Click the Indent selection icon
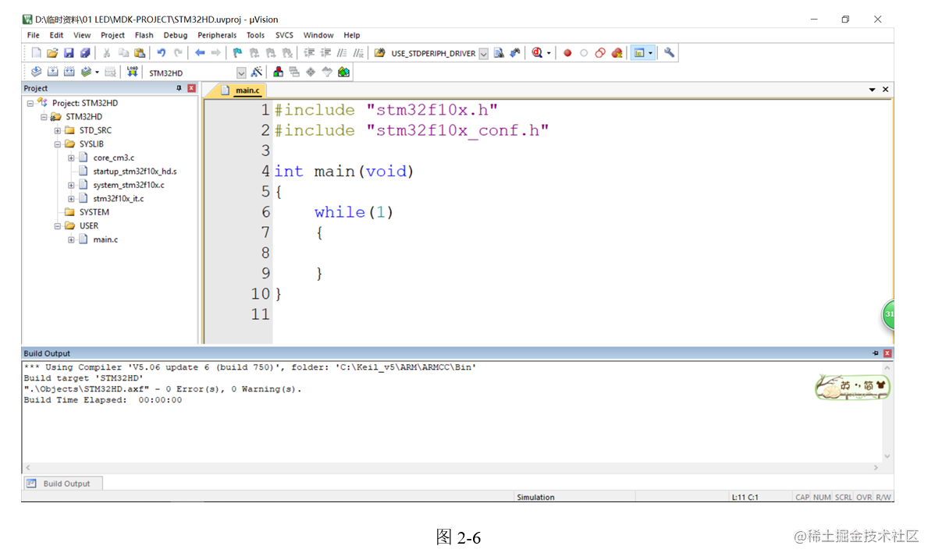The height and width of the screenshot is (560, 935). [x=309, y=53]
